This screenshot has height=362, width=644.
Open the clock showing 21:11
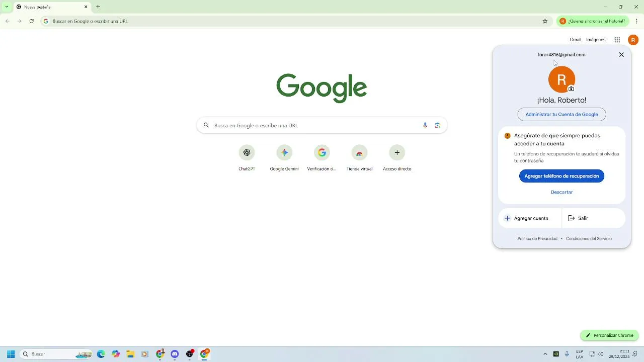pos(619,354)
